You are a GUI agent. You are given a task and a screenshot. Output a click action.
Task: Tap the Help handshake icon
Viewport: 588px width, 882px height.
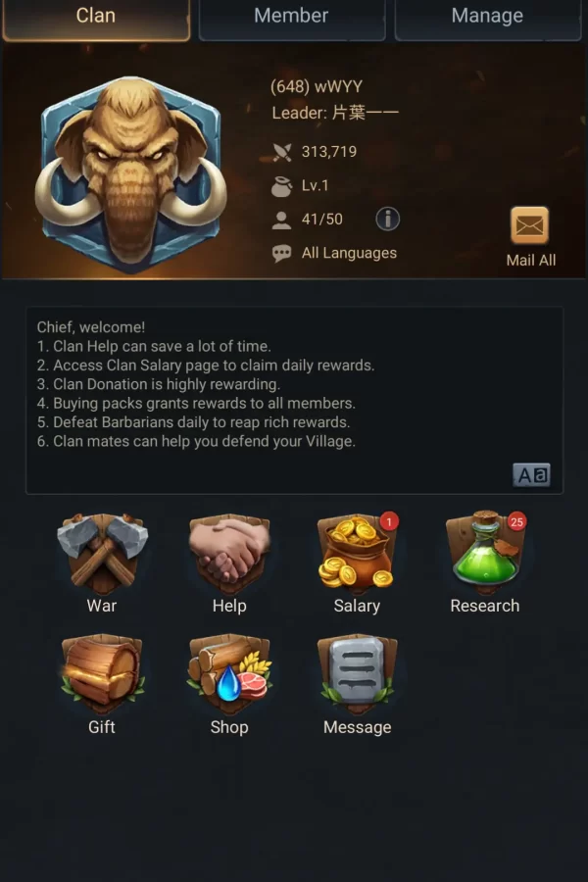pos(229,554)
